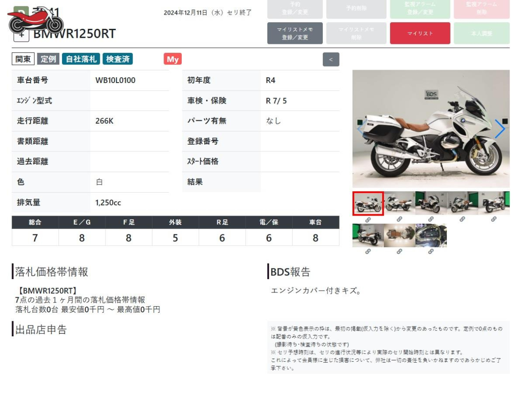This screenshot has width=532, height=394.
Task: Click the parts value なし
Action: click(x=274, y=121)
